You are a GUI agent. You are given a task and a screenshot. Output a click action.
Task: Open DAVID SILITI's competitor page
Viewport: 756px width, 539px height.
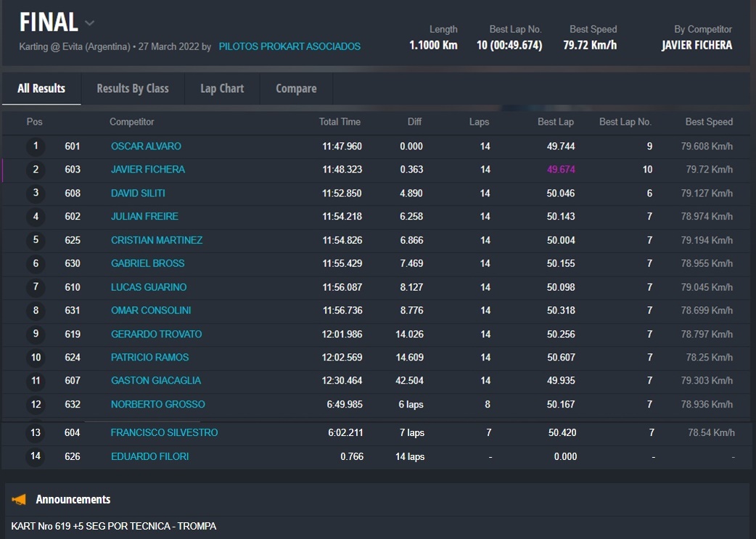pyautogui.click(x=138, y=194)
